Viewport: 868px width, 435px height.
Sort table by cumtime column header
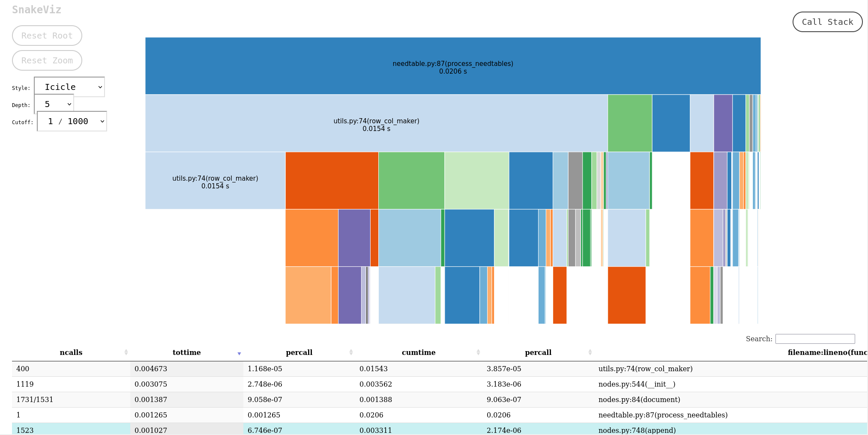[x=418, y=352]
